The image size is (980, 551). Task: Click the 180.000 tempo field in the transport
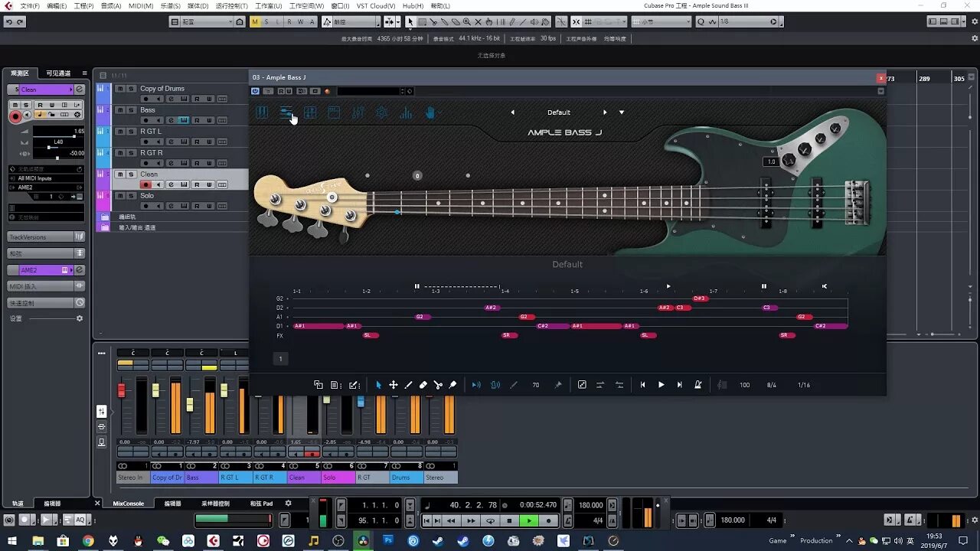(x=590, y=504)
